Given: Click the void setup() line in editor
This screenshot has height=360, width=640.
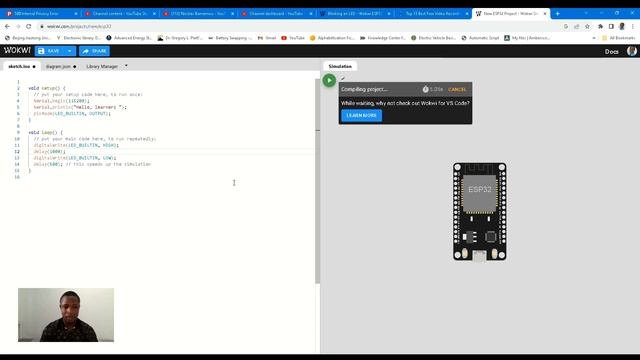Looking at the screenshot, I should [x=47, y=88].
